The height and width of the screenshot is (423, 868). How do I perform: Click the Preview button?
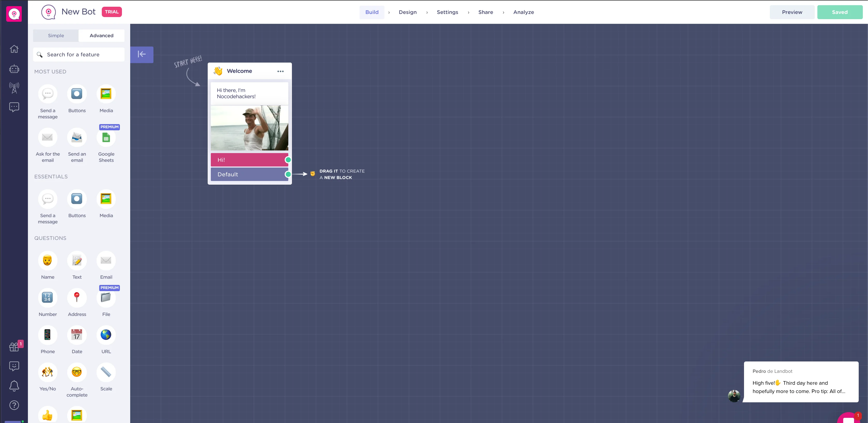792,12
